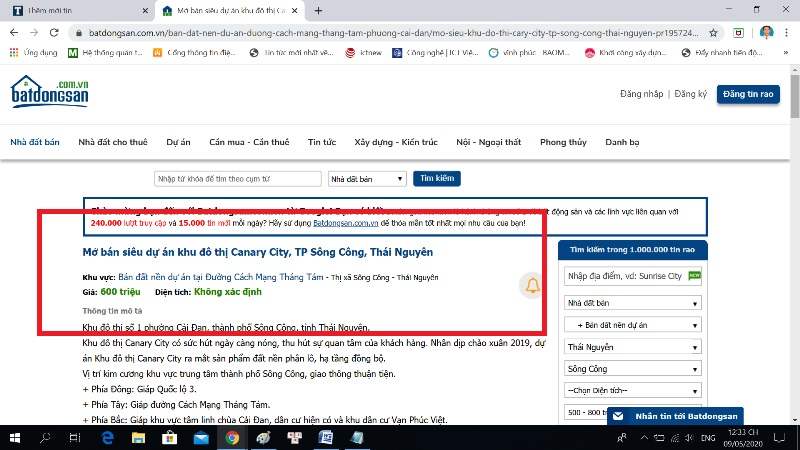Open a new browser tab with plus icon
This screenshot has height=450, width=800.
point(318,10)
